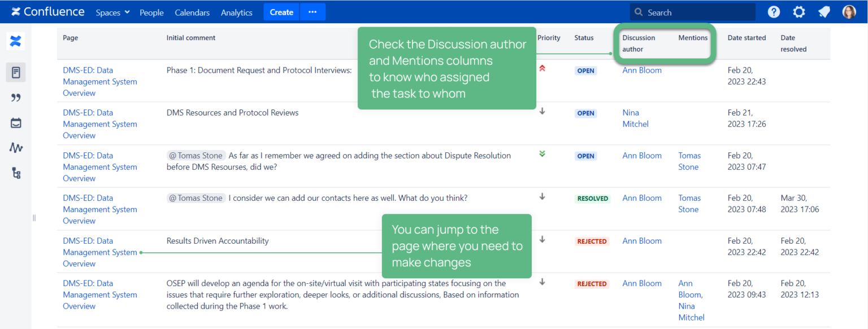Click the activity graph icon in sidebar
The image size is (868, 329).
tap(15, 147)
